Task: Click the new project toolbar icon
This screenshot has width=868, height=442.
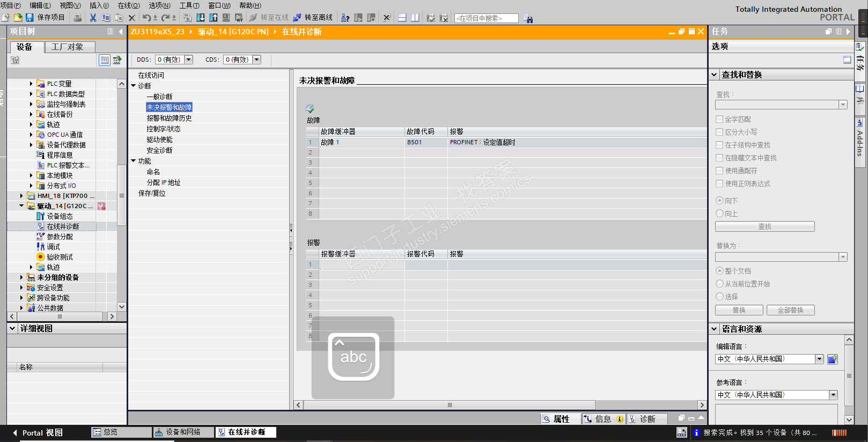Action: [x=6, y=18]
